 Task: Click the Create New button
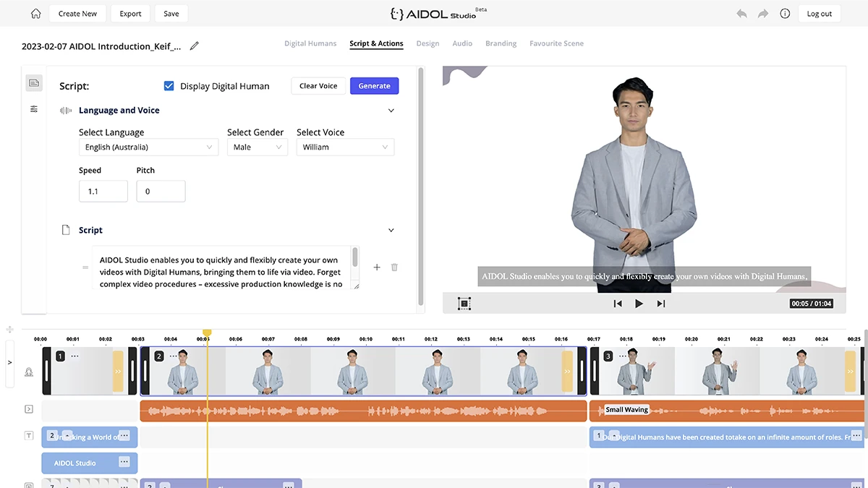pyautogui.click(x=77, y=14)
